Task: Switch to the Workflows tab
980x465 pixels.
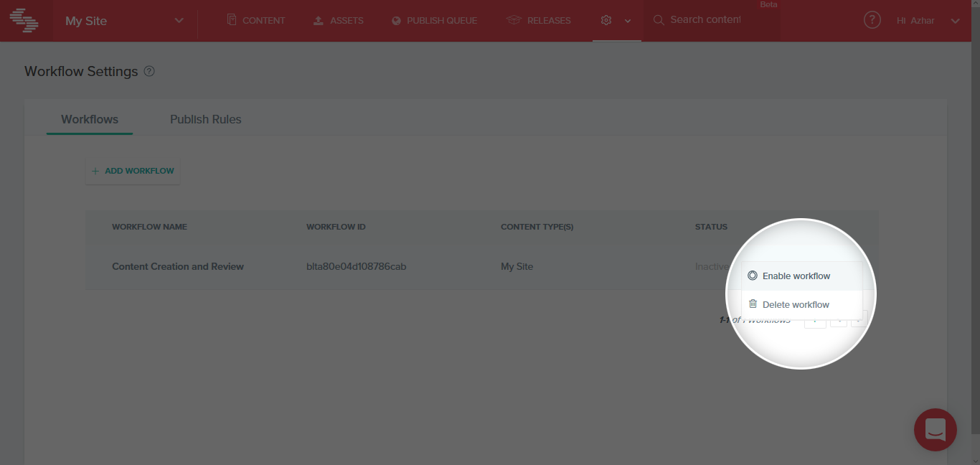Action: pyautogui.click(x=90, y=119)
